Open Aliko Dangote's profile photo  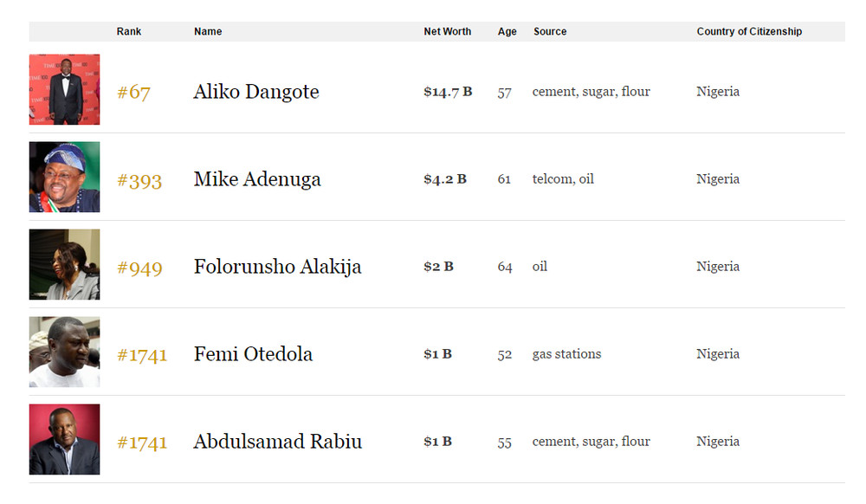(65, 89)
